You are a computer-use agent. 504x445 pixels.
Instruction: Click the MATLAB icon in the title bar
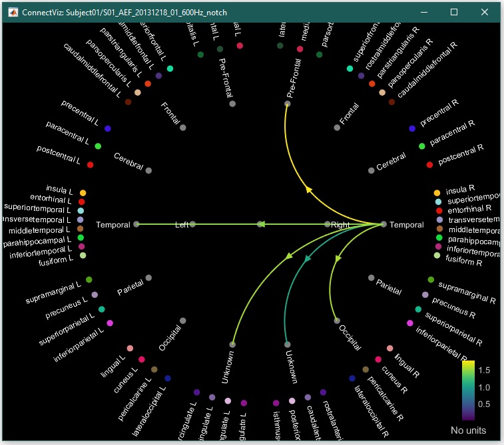11,12
